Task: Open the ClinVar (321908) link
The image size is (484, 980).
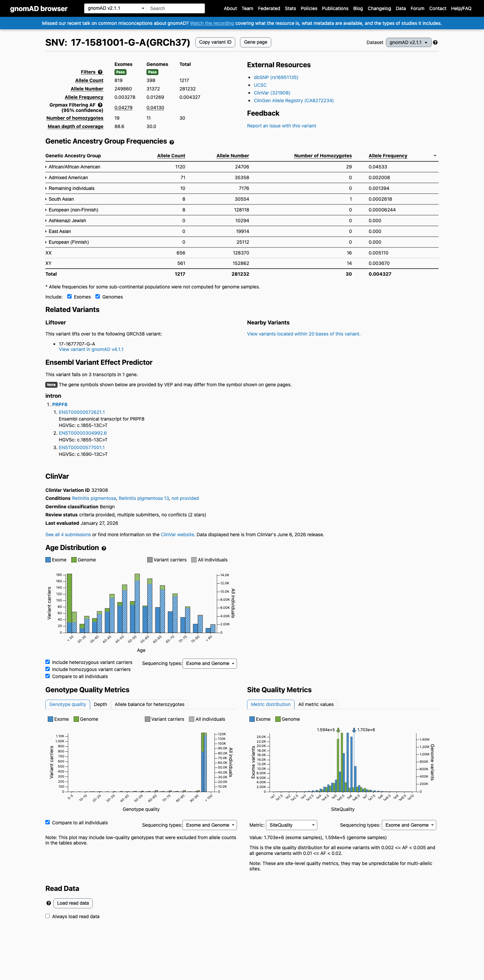Action: 272,93
